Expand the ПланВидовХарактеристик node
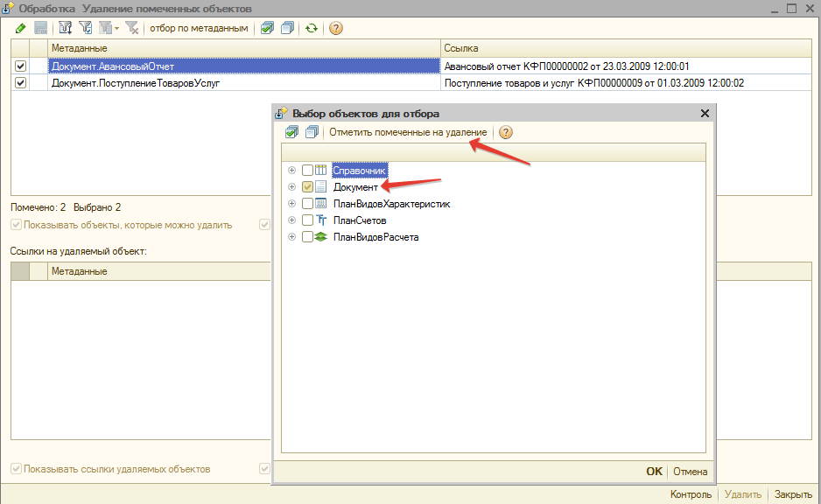The image size is (821, 504). click(x=291, y=204)
